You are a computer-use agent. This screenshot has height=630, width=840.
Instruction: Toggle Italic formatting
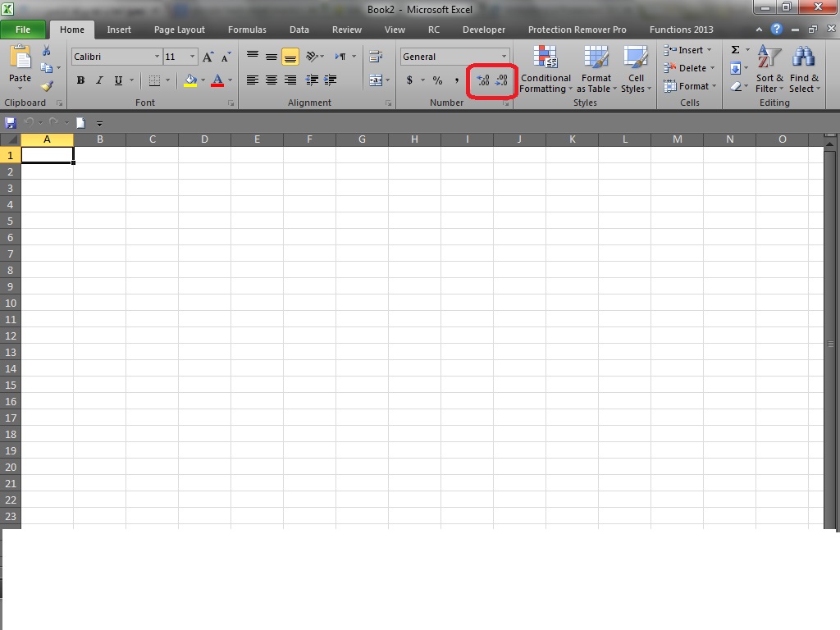pyautogui.click(x=99, y=80)
